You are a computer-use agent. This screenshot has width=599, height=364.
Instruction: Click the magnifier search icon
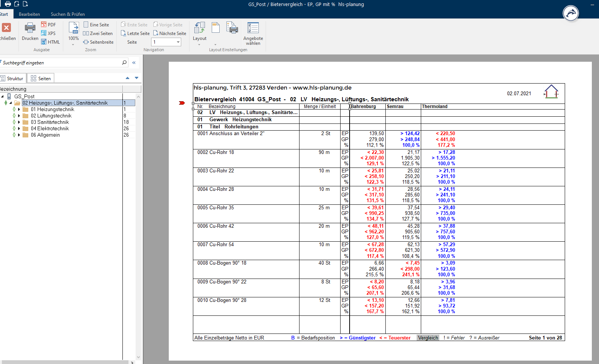click(124, 62)
